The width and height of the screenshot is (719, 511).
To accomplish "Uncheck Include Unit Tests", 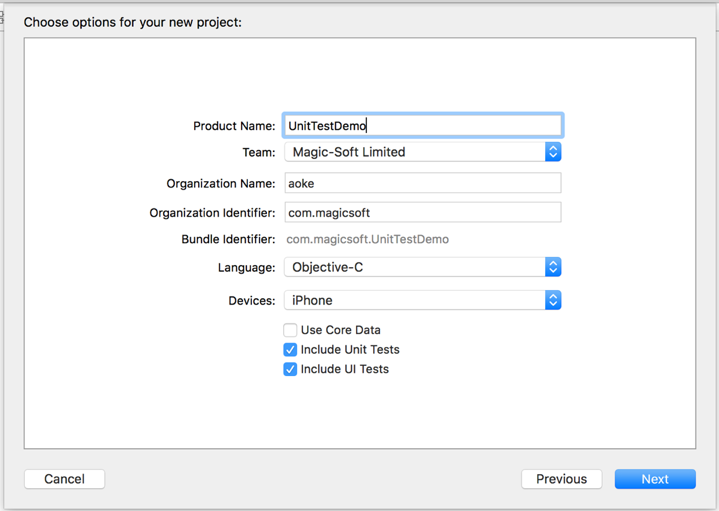I will point(290,350).
